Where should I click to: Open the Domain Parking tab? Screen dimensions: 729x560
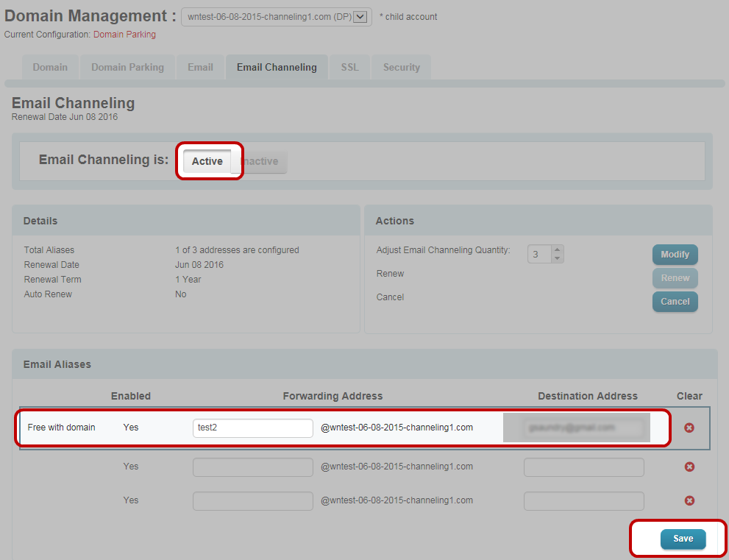127,67
